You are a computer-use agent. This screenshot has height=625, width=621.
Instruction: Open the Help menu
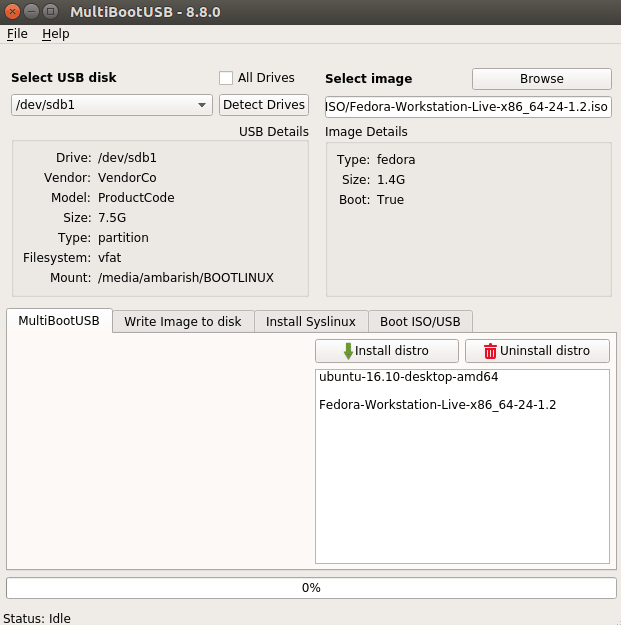[x=55, y=34]
